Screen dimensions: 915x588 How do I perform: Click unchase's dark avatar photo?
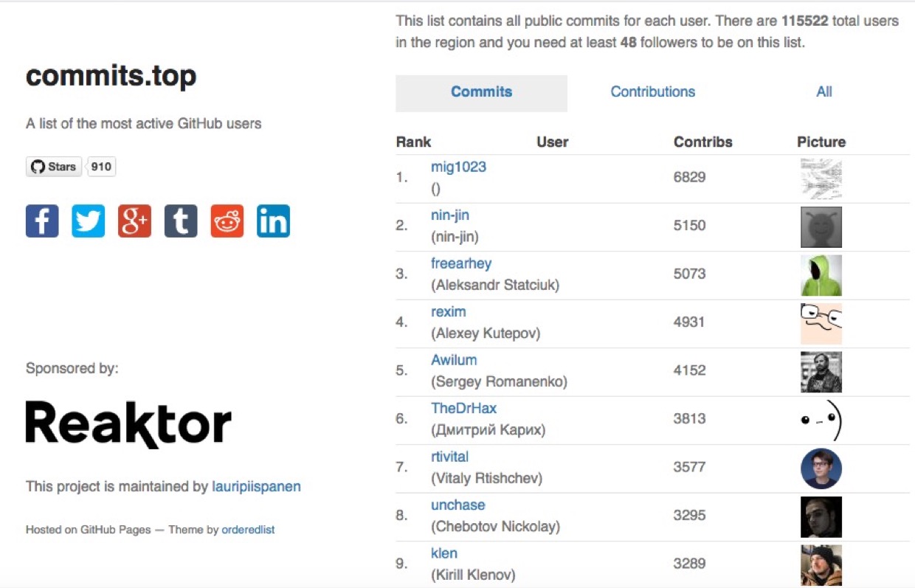[821, 516]
